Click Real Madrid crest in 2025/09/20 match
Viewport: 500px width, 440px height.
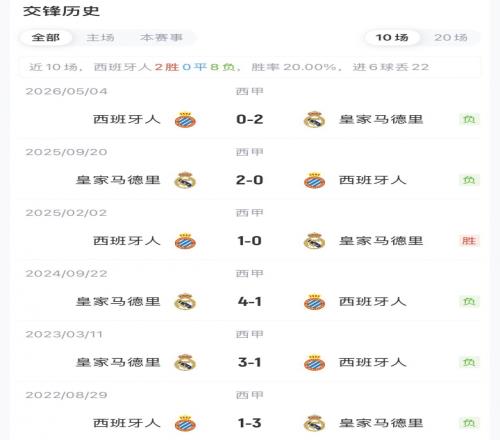[x=185, y=180]
